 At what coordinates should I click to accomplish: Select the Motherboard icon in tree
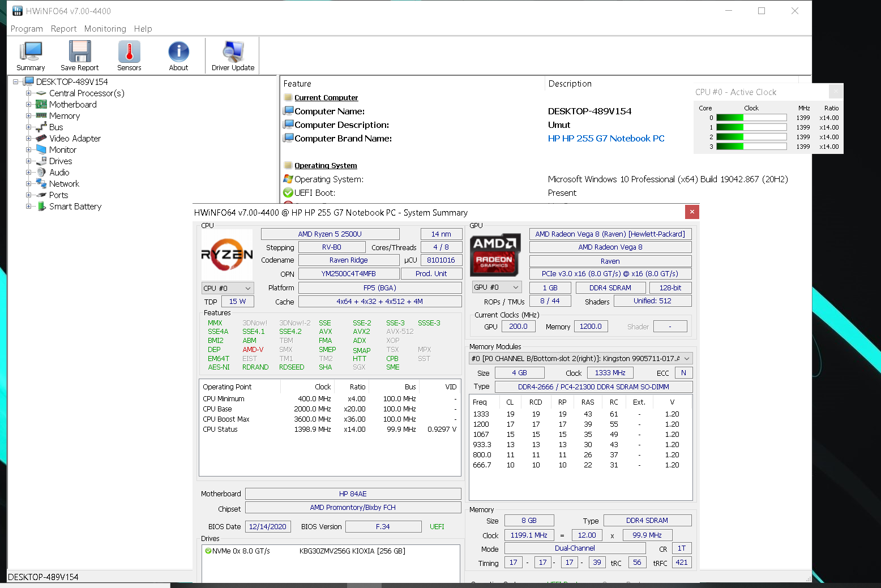click(41, 105)
